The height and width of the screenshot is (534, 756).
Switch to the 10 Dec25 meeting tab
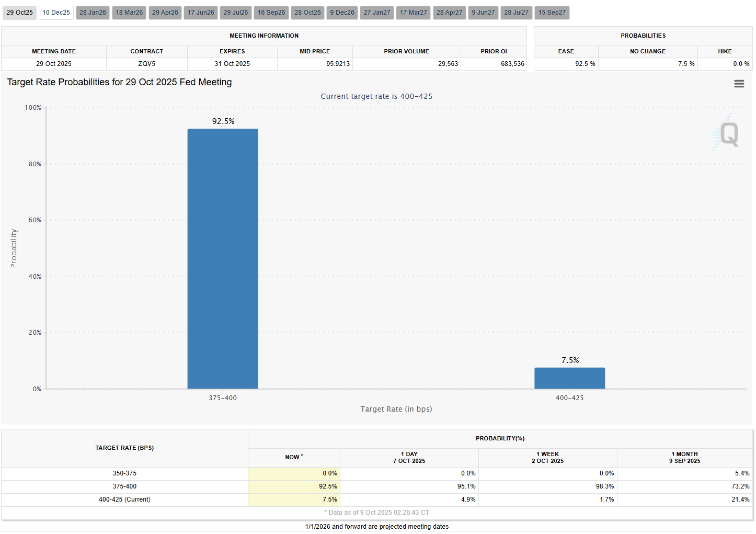(56, 13)
